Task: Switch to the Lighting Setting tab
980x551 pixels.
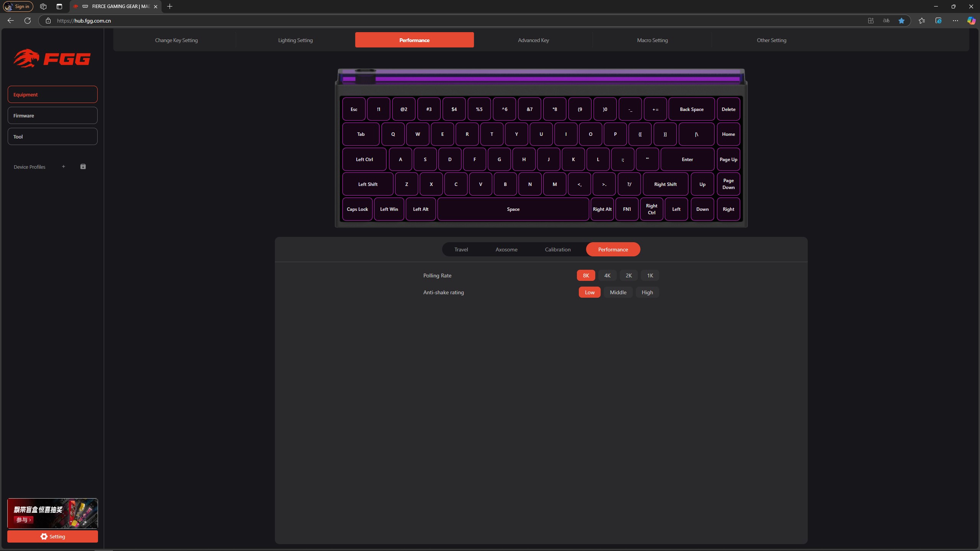Action: click(296, 40)
